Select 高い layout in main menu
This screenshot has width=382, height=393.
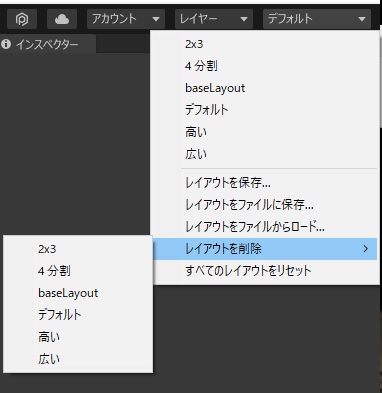coord(265,132)
